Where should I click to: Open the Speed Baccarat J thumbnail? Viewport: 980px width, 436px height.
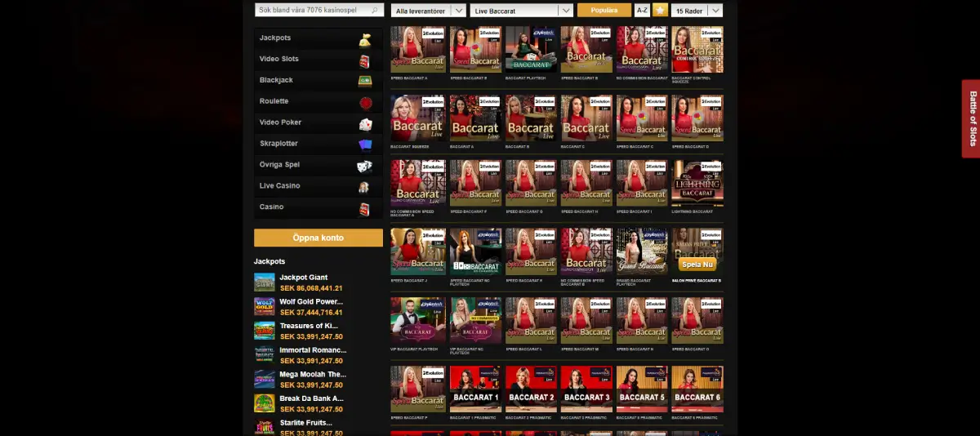click(x=418, y=252)
